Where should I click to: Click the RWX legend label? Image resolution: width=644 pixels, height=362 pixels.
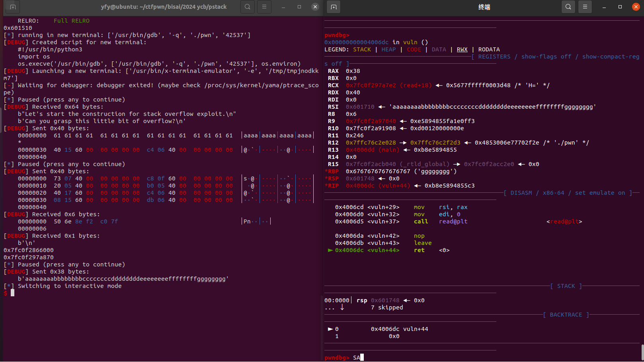(x=462, y=49)
